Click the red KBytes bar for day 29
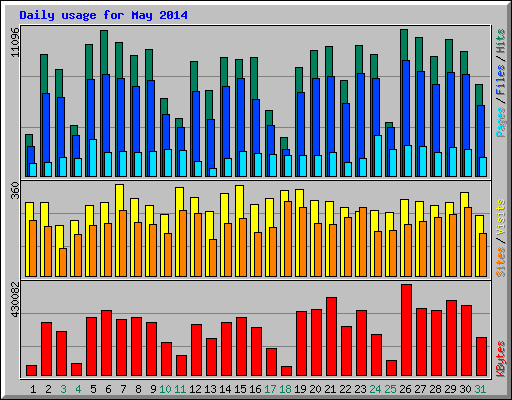512x400 pixels. pos(451,338)
